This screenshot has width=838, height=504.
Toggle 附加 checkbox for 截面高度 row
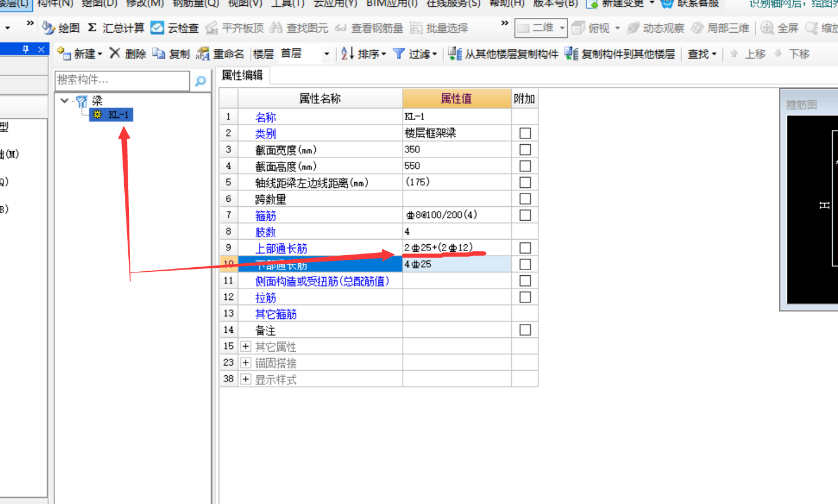[x=525, y=166]
